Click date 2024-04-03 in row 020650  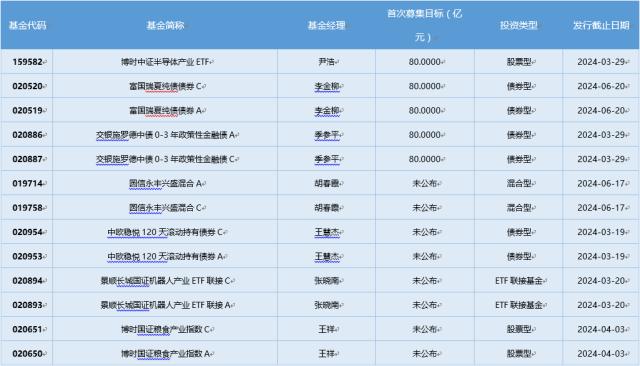tap(601, 354)
